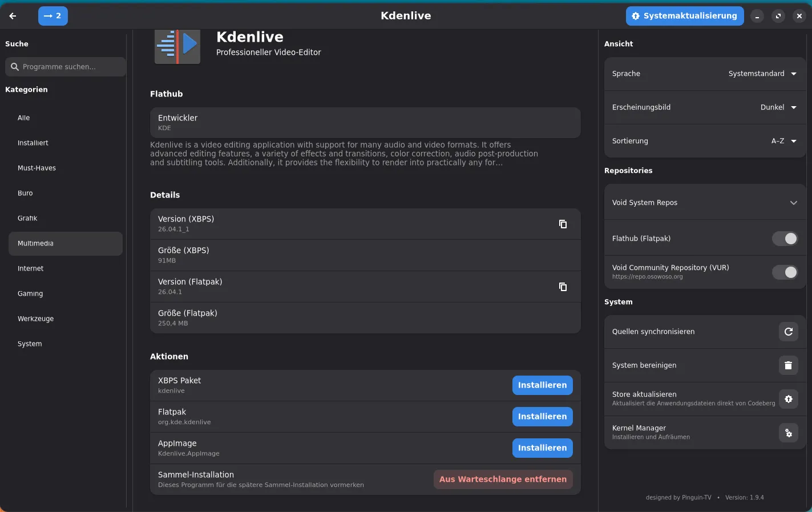Viewport: 812px width, 512px height.
Task: Select the Must-Haves category
Action: (x=66, y=168)
